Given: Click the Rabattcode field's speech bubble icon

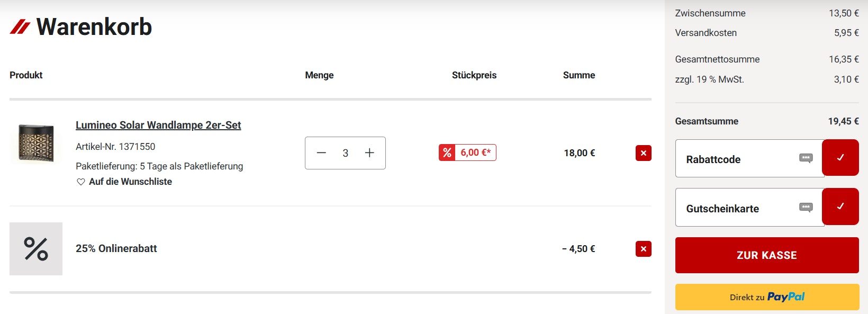Looking at the screenshot, I should (806, 158).
